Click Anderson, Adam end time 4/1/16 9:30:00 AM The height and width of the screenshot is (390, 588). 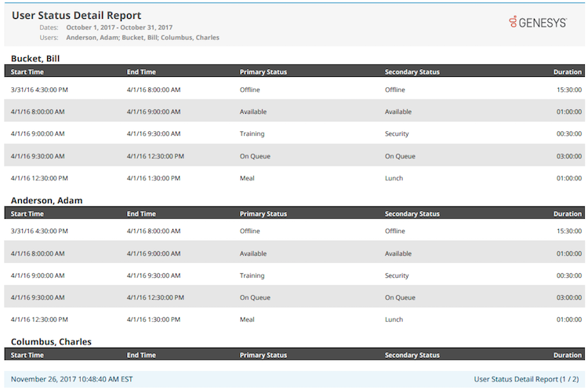154,275
